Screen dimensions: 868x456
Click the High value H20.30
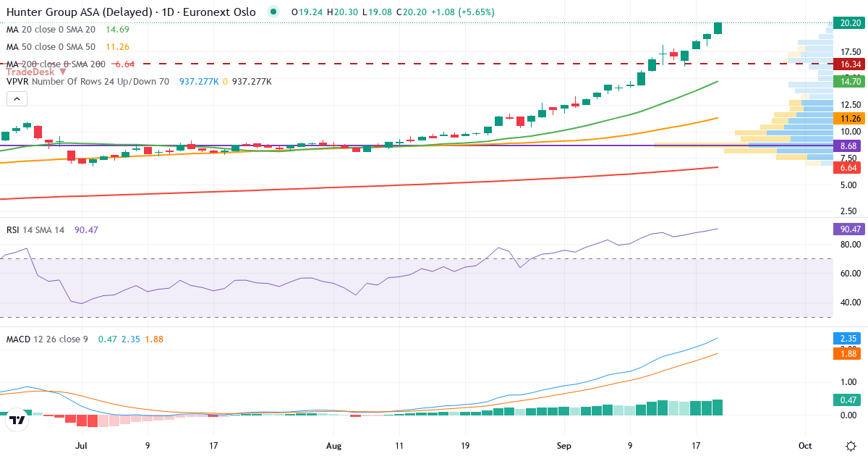click(342, 12)
